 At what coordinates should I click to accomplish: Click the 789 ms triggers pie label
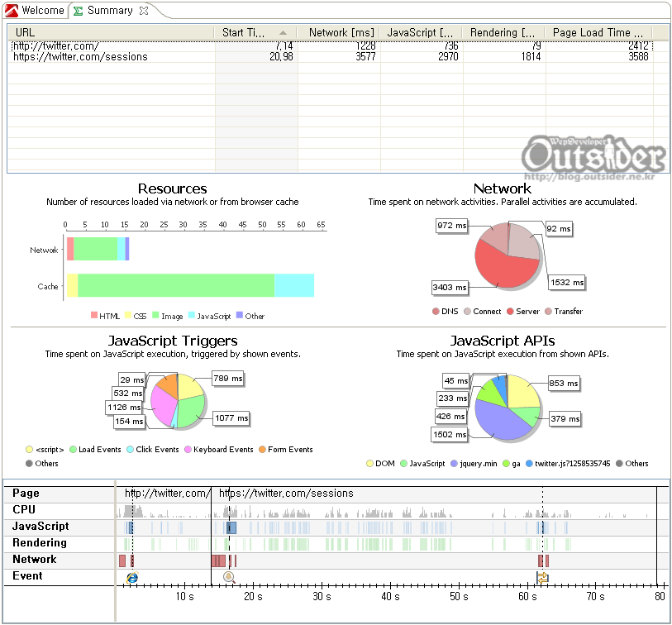227,379
